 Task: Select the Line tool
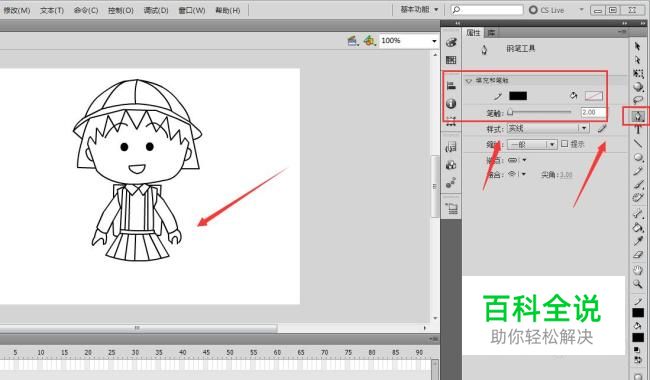pos(638,144)
